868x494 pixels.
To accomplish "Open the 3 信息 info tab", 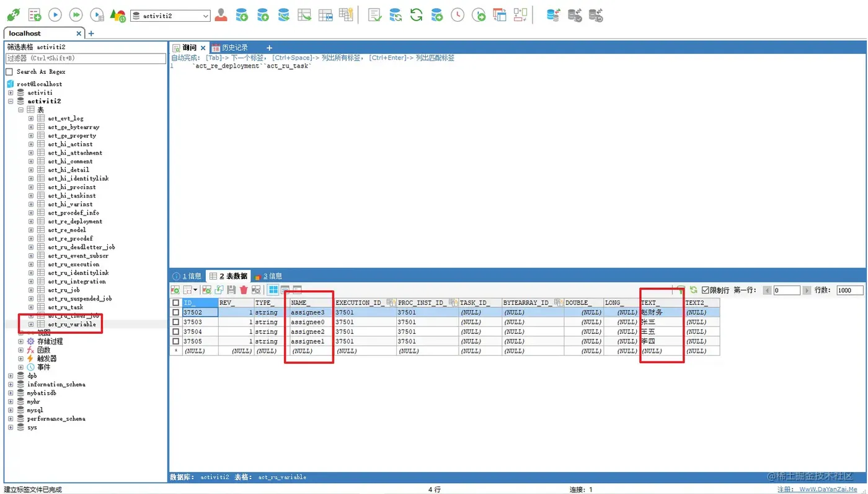I will 268,276.
